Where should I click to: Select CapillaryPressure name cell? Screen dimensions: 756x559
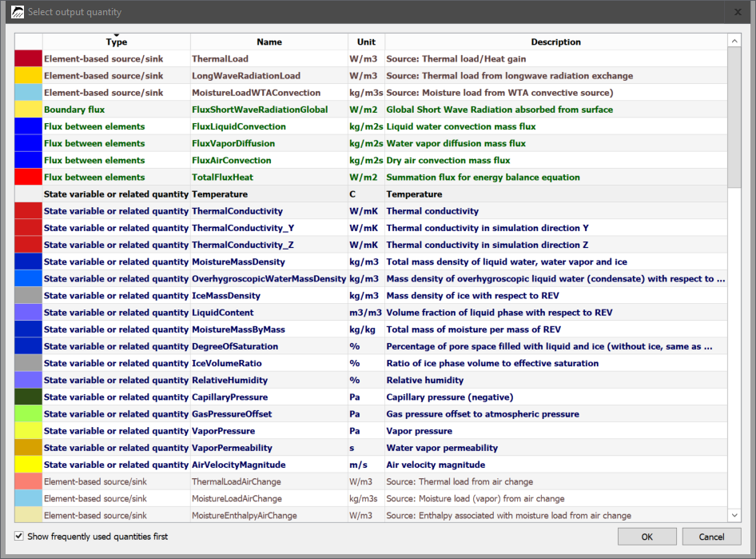click(x=269, y=397)
